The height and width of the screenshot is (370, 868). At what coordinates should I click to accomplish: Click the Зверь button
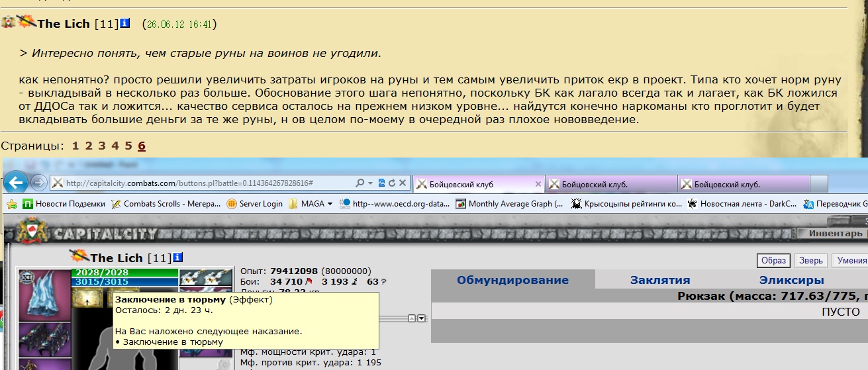tap(810, 260)
